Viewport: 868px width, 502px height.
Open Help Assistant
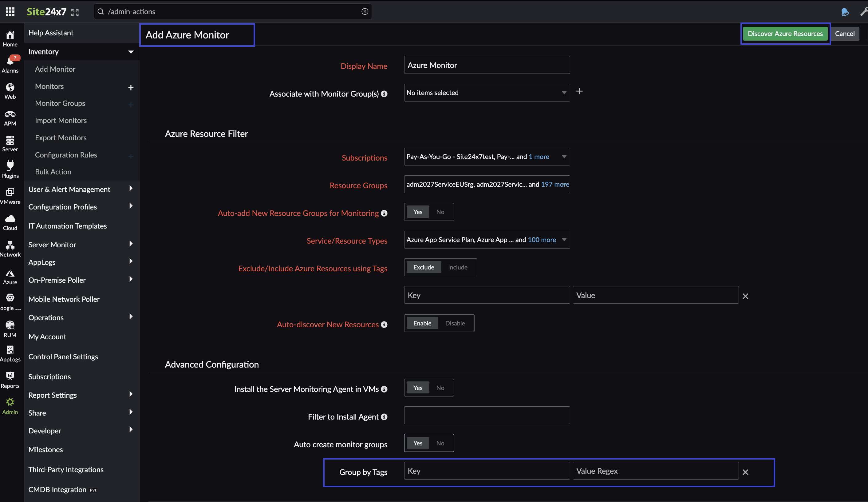pyautogui.click(x=51, y=33)
